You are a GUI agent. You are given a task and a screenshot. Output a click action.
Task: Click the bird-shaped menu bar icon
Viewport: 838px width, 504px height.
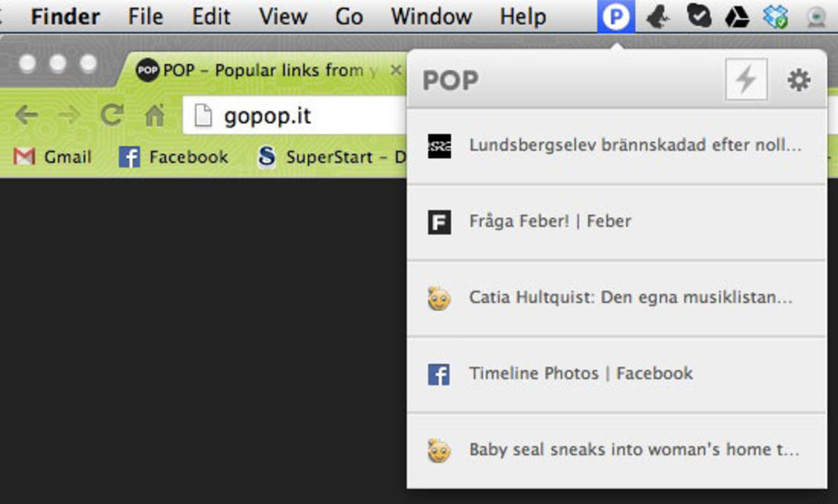tap(657, 18)
